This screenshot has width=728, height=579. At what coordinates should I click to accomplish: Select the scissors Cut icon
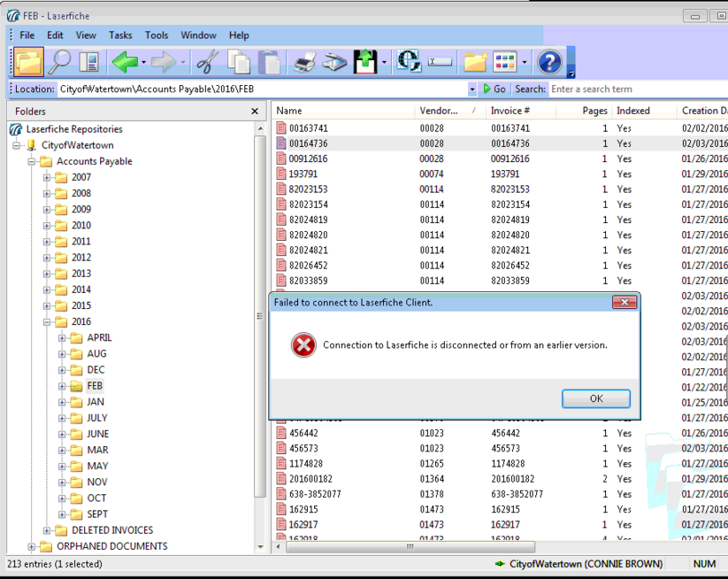[208, 62]
